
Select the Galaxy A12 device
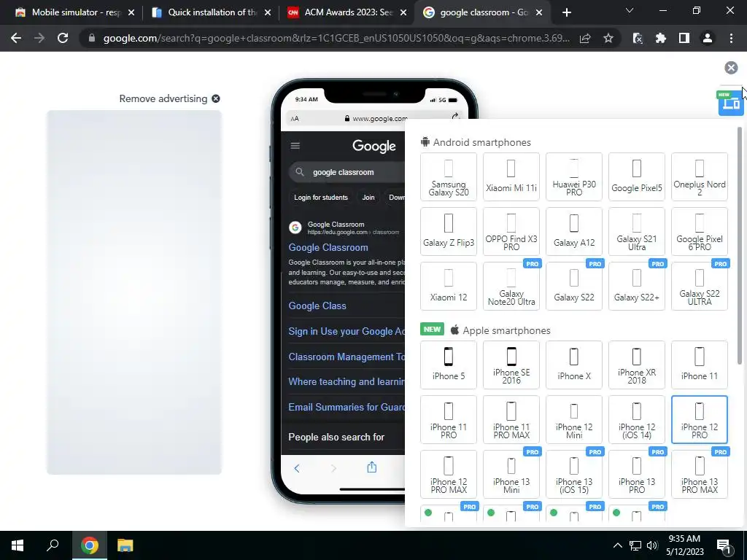point(574,232)
